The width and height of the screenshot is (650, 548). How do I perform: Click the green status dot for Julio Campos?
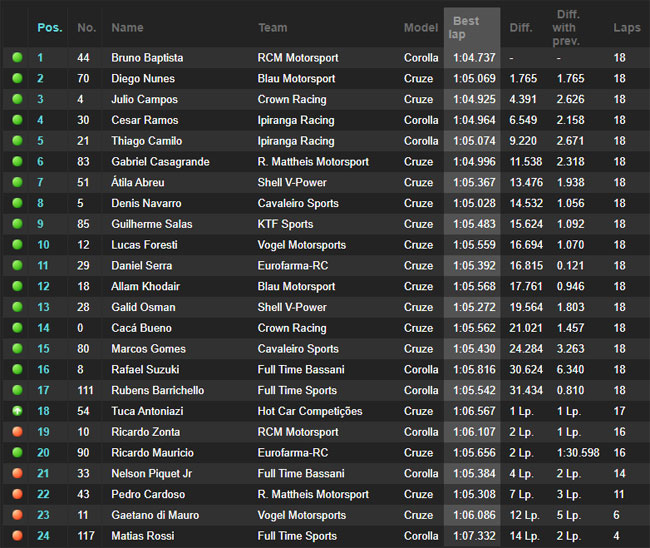point(17,99)
